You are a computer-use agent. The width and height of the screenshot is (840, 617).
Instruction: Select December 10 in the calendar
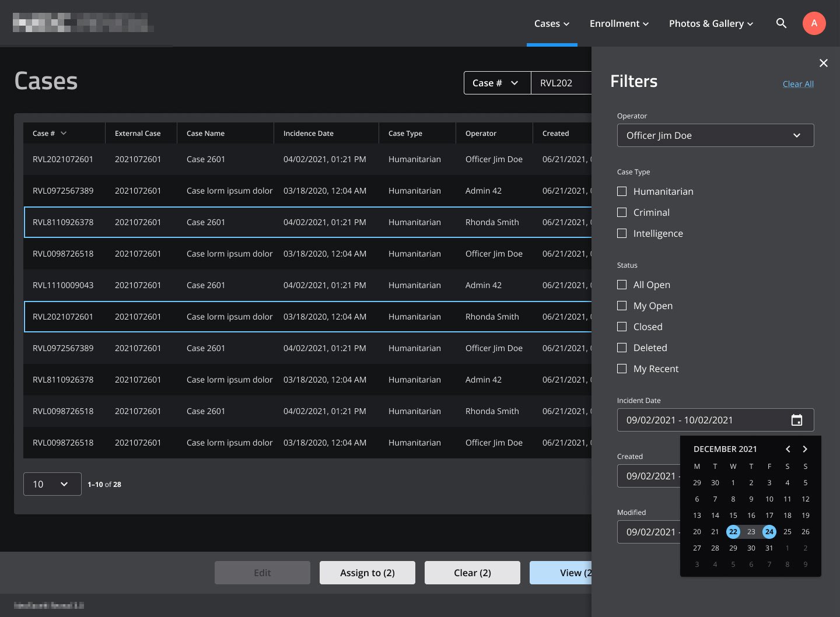pos(769,499)
